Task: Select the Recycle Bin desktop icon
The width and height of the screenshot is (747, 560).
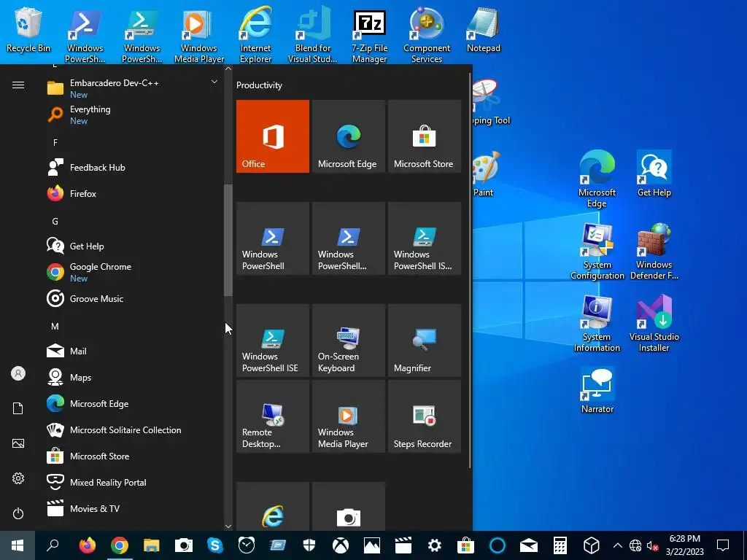Action: pyautogui.click(x=28, y=29)
